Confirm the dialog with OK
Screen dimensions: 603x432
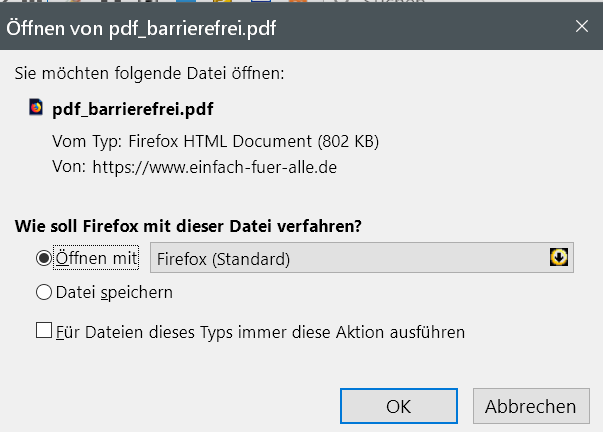tap(398, 406)
